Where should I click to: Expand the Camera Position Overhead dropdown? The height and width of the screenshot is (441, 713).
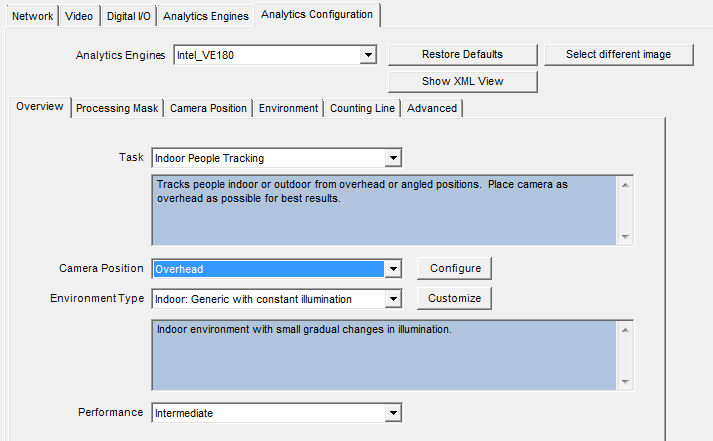pyautogui.click(x=393, y=270)
